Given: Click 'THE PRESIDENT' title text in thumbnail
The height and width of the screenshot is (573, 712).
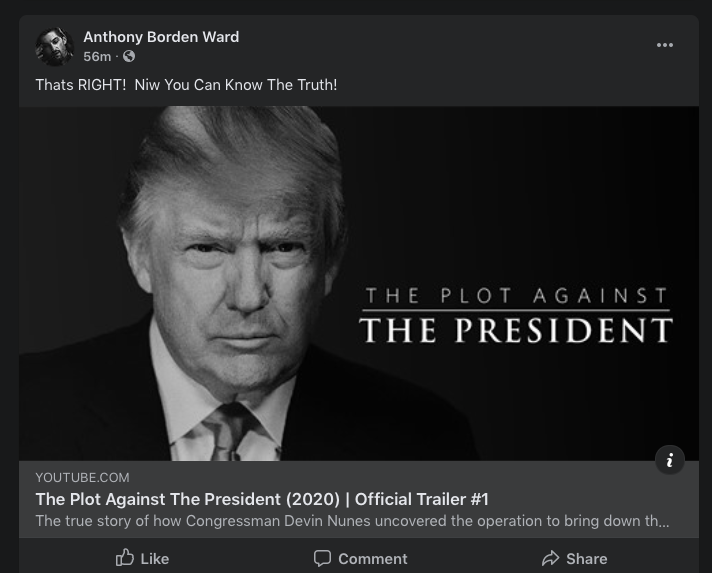Looking at the screenshot, I should point(516,330).
